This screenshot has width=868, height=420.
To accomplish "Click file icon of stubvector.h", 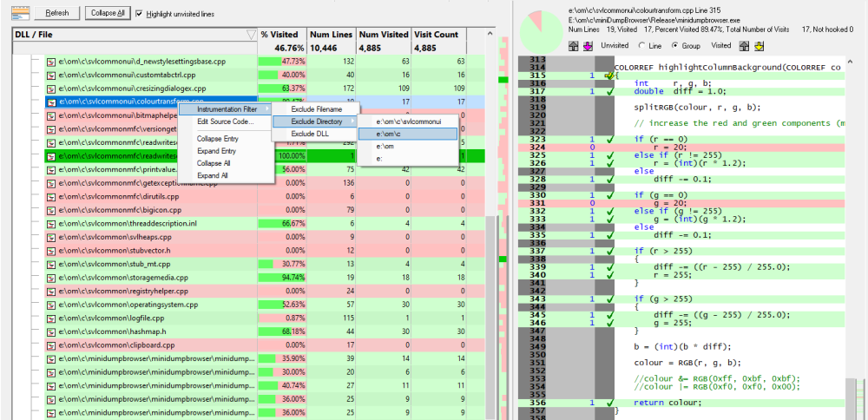I will (51, 251).
